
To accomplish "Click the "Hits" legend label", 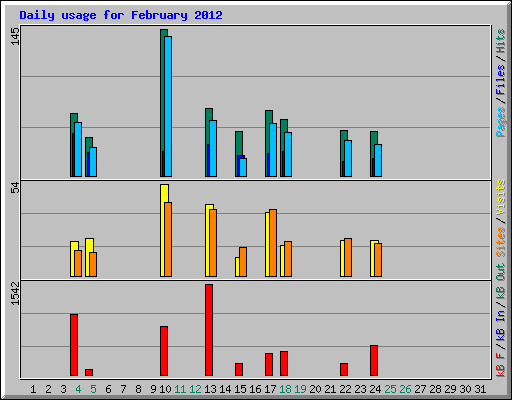I will click(x=501, y=41).
